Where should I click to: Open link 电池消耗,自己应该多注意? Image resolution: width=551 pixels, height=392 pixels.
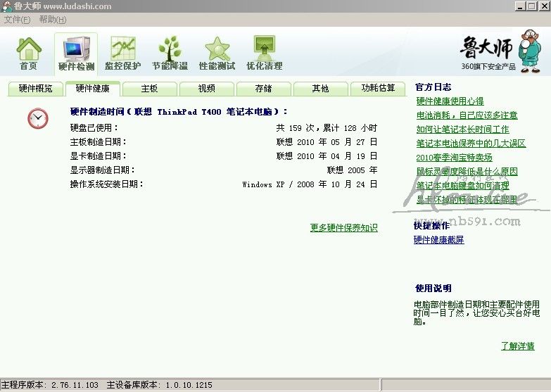[x=467, y=115]
